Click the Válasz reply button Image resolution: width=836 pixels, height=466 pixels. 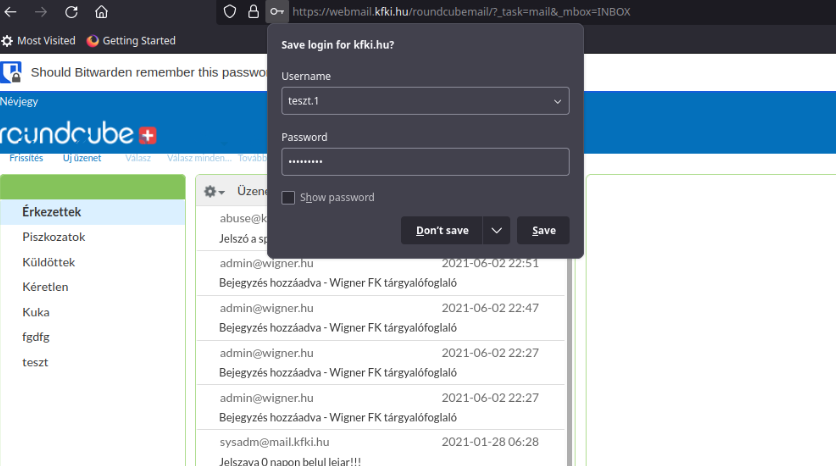click(x=138, y=158)
